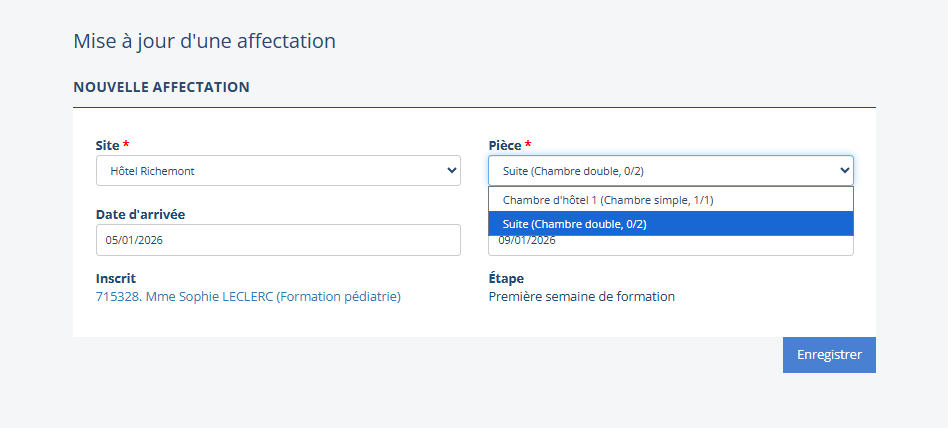Click the red asterisk beside Pièce
This screenshot has width=948, height=428.
tap(528, 145)
